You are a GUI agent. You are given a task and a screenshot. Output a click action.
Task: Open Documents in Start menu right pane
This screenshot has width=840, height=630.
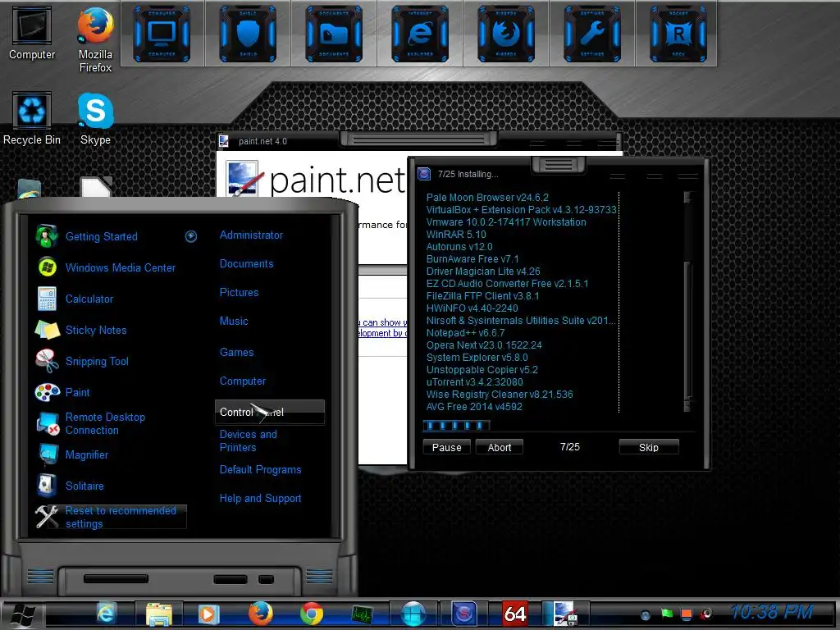pyautogui.click(x=246, y=263)
